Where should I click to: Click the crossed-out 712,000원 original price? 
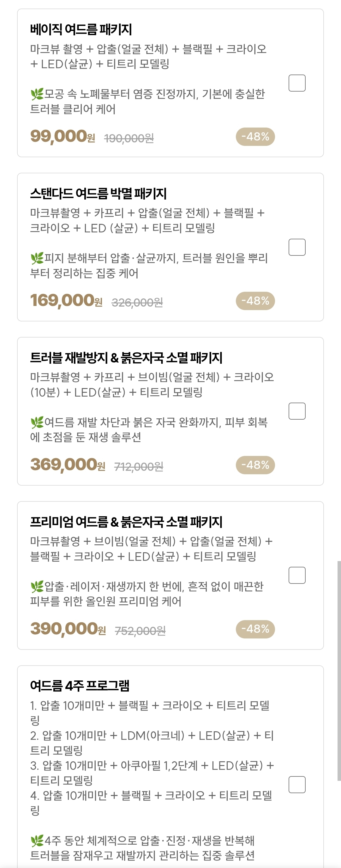coord(139,467)
